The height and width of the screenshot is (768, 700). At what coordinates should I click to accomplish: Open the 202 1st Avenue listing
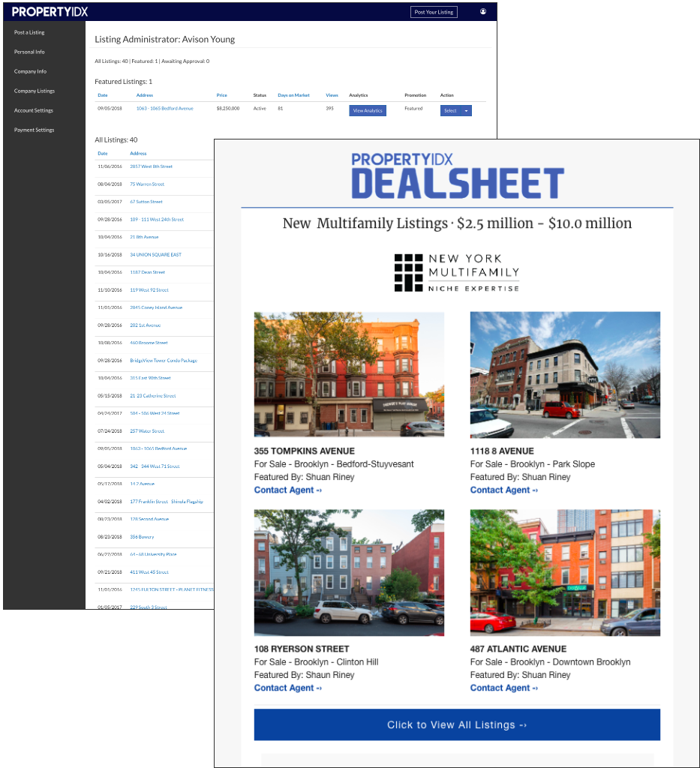pos(145,325)
